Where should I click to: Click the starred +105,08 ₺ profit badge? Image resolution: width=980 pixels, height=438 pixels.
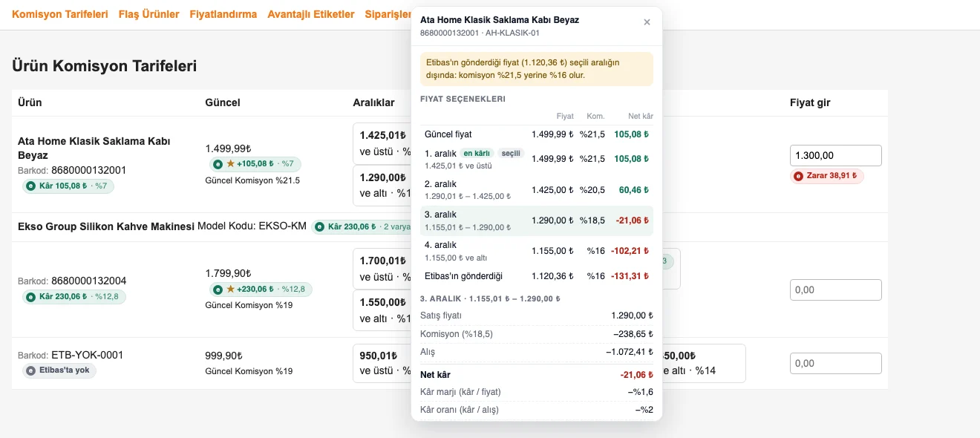pyautogui.click(x=255, y=163)
